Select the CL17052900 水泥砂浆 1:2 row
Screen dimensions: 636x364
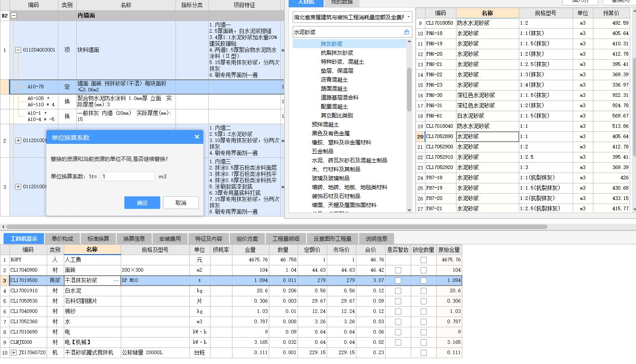[x=523, y=147]
